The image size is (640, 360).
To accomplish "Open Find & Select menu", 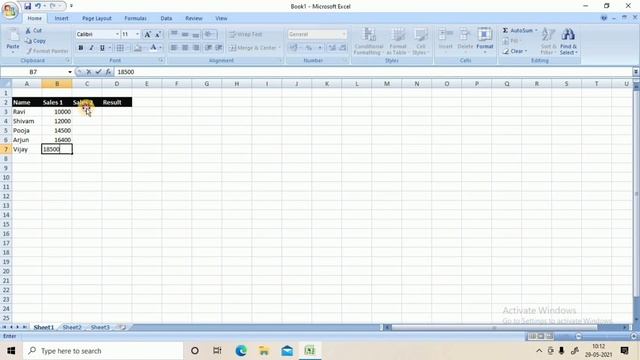I will tap(568, 41).
